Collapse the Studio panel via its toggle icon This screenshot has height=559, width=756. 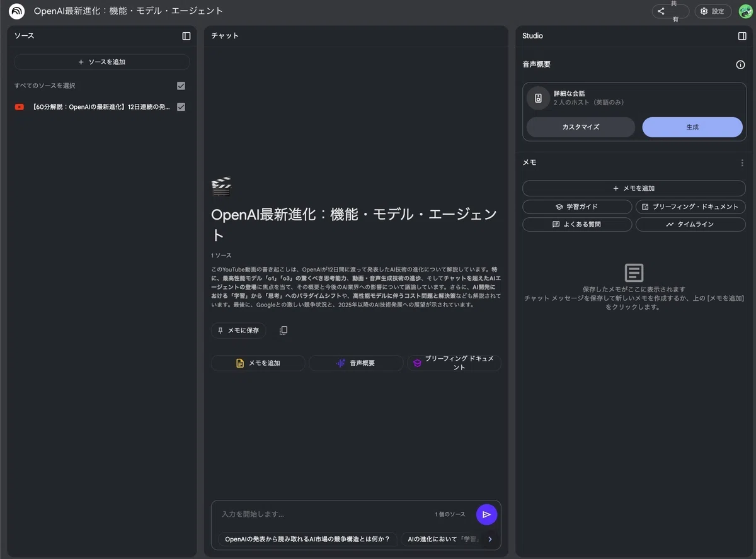tap(742, 36)
